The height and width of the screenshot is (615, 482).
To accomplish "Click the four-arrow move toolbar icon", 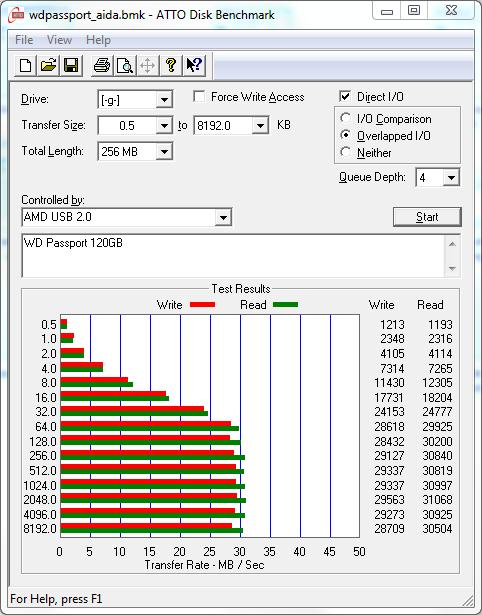I will (147, 65).
